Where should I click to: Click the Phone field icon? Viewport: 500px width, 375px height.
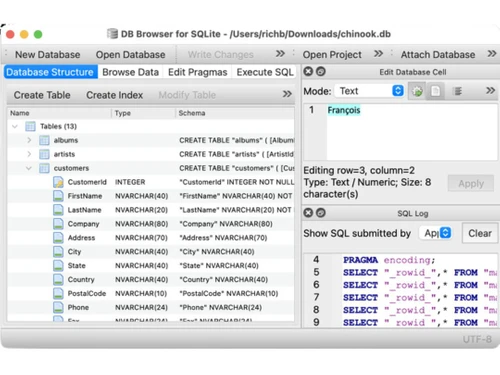click(x=58, y=307)
